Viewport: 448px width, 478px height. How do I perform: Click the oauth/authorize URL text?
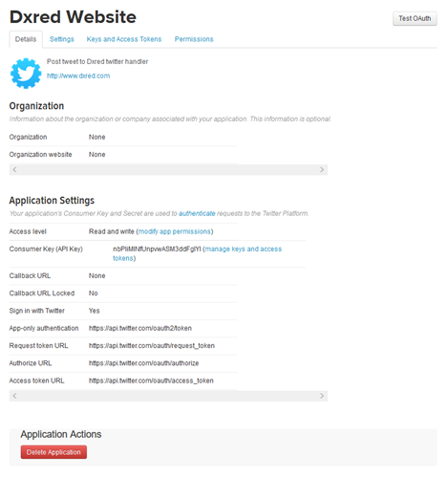143,363
